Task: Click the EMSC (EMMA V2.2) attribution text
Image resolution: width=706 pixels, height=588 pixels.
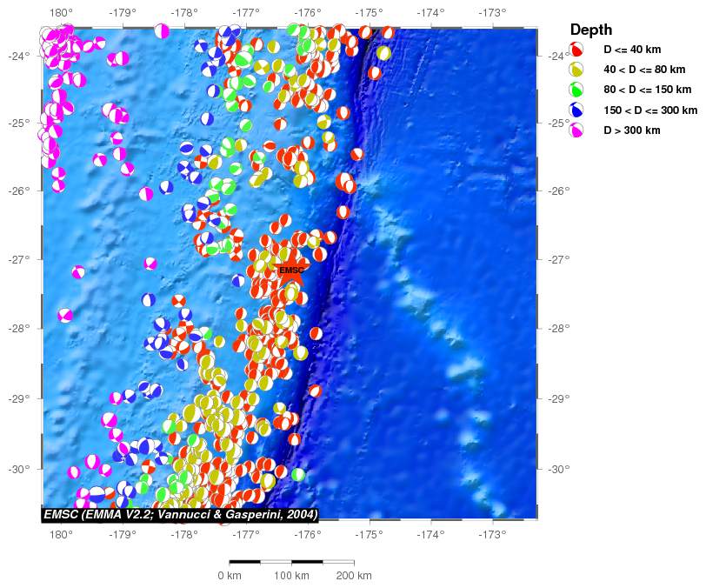Action: tap(181, 515)
